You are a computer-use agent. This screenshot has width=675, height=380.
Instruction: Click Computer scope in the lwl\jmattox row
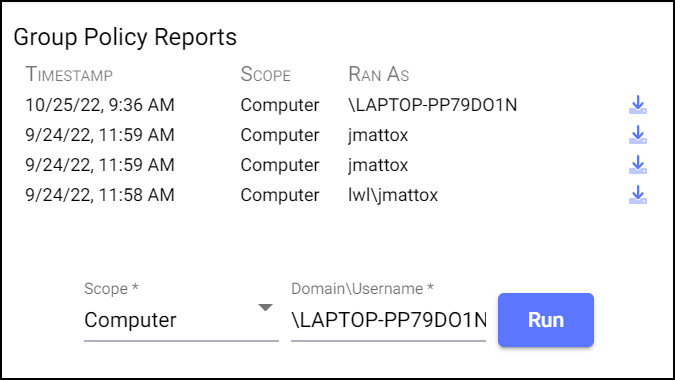[280, 195]
